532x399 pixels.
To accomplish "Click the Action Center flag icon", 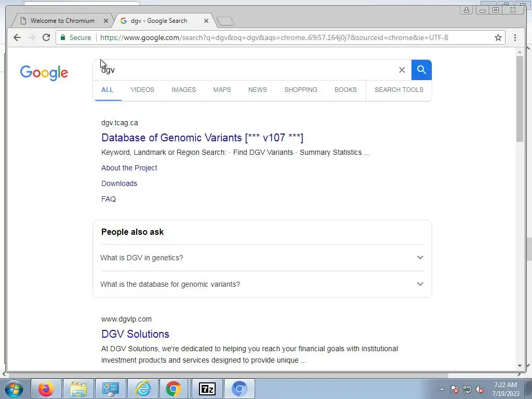I will pyautogui.click(x=455, y=389).
